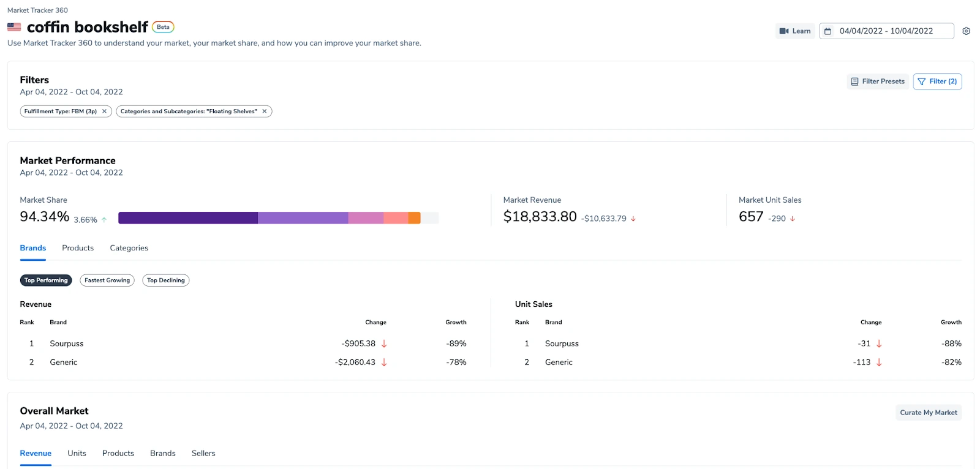Select the Top Performing pill
Image resolution: width=980 pixels, height=469 pixels.
click(x=46, y=280)
